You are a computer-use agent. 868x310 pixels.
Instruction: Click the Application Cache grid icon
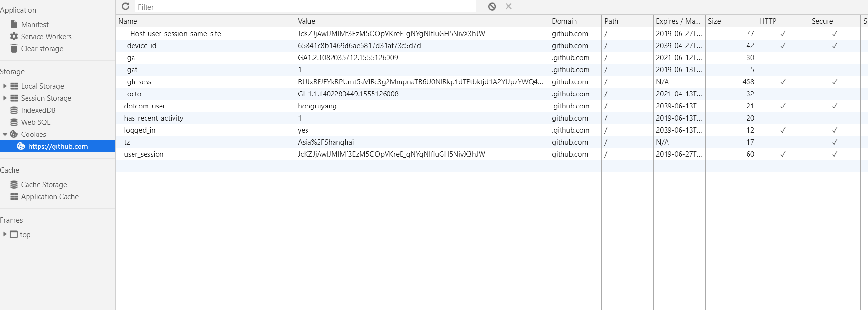14,196
